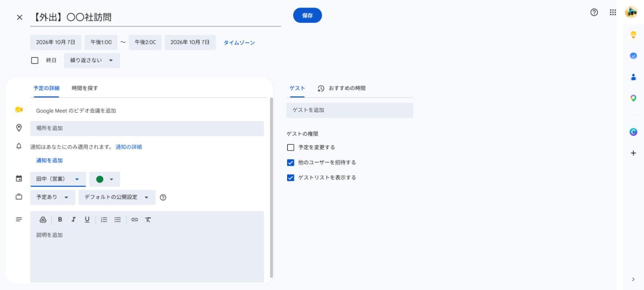Open the Google apps grid icon
The width and height of the screenshot is (644, 290).
pos(613,12)
